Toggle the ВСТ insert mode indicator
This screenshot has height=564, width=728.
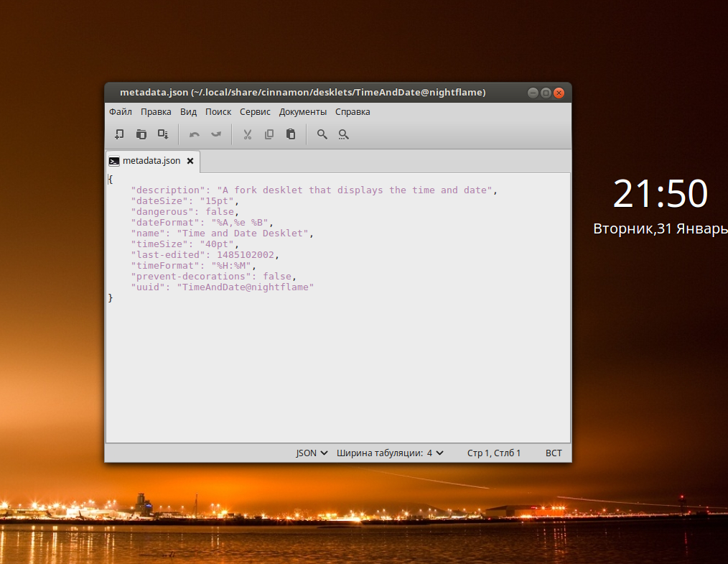pyautogui.click(x=554, y=453)
